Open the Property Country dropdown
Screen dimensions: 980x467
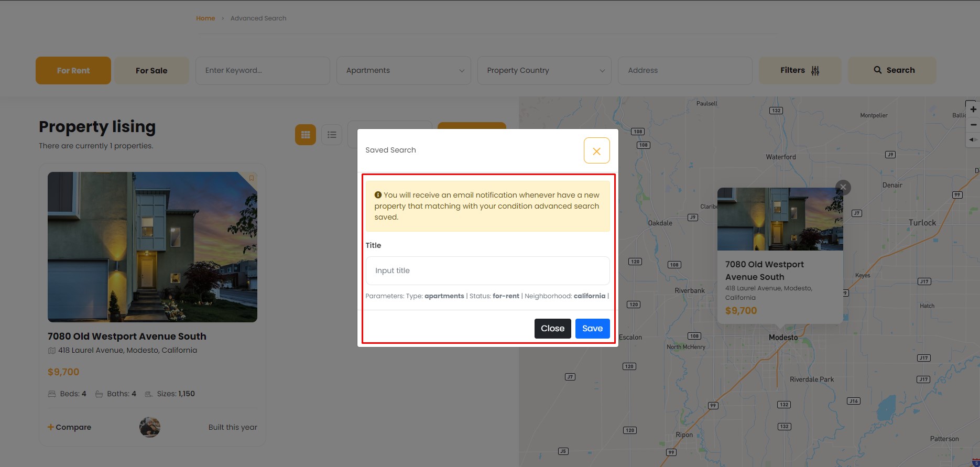[544, 70]
